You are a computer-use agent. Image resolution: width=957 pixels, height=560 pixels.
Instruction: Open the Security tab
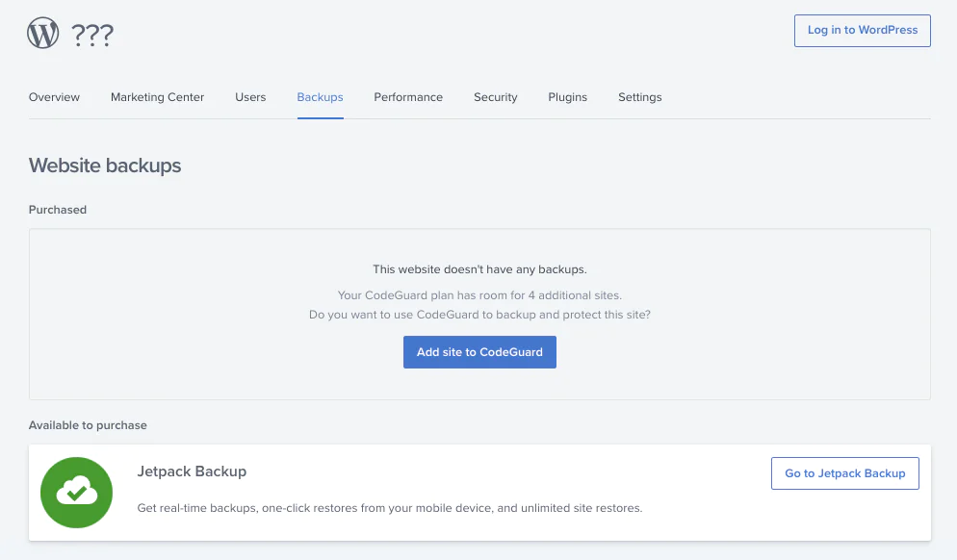click(x=496, y=97)
